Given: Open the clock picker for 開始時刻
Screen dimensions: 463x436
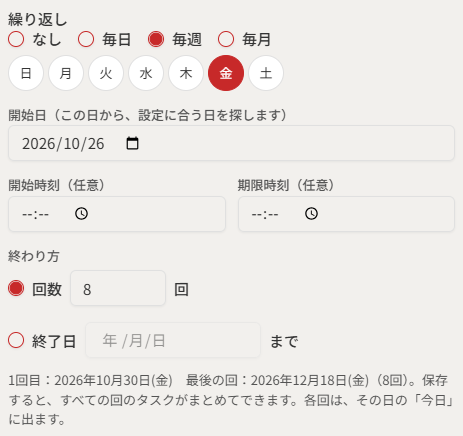Looking at the screenshot, I should point(81,214).
